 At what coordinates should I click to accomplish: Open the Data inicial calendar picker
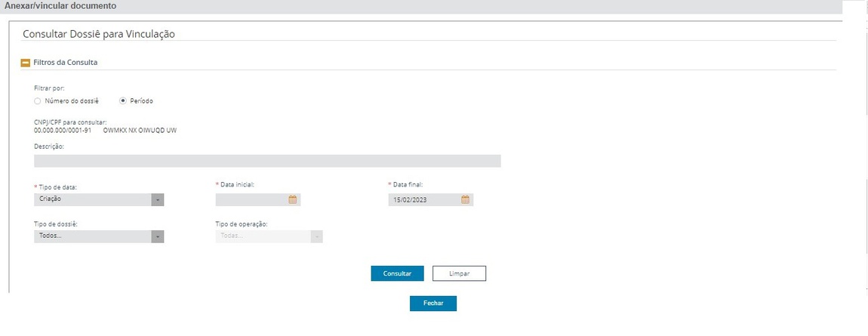293,200
